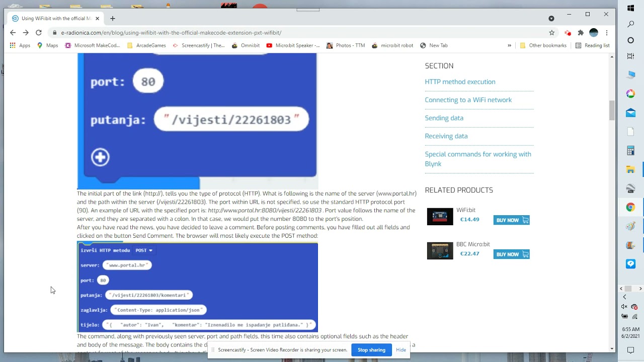Click the page vertical scrollbar thumb
644x362 pixels.
(x=612, y=111)
